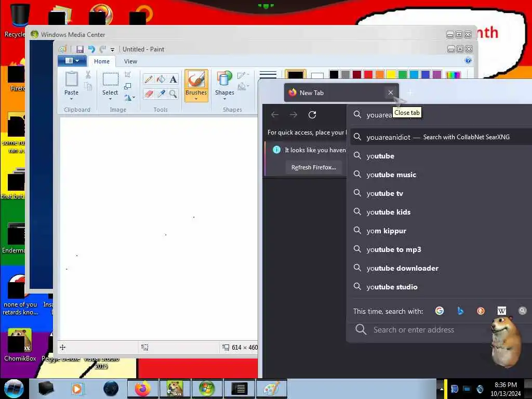Pick the yellow palette color
The height and width of the screenshot is (399, 532).
point(391,74)
